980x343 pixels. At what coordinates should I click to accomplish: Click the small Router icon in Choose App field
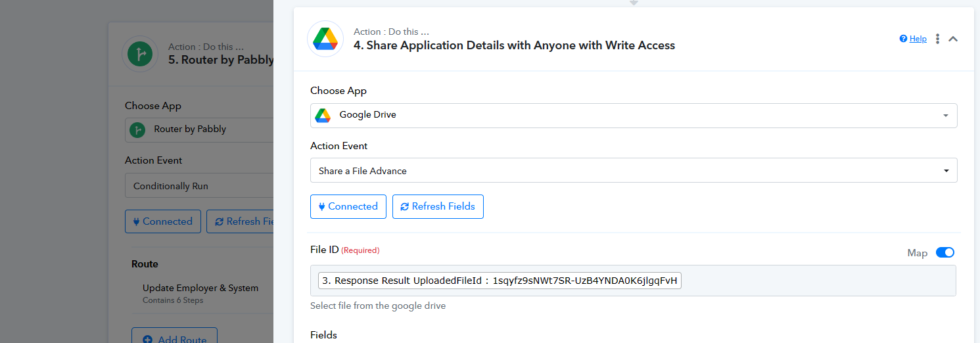pyautogui.click(x=137, y=129)
